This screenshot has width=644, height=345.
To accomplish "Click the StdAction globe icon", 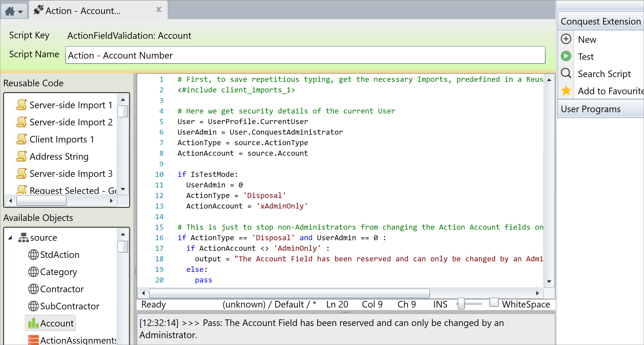I will click(x=33, y=254).
